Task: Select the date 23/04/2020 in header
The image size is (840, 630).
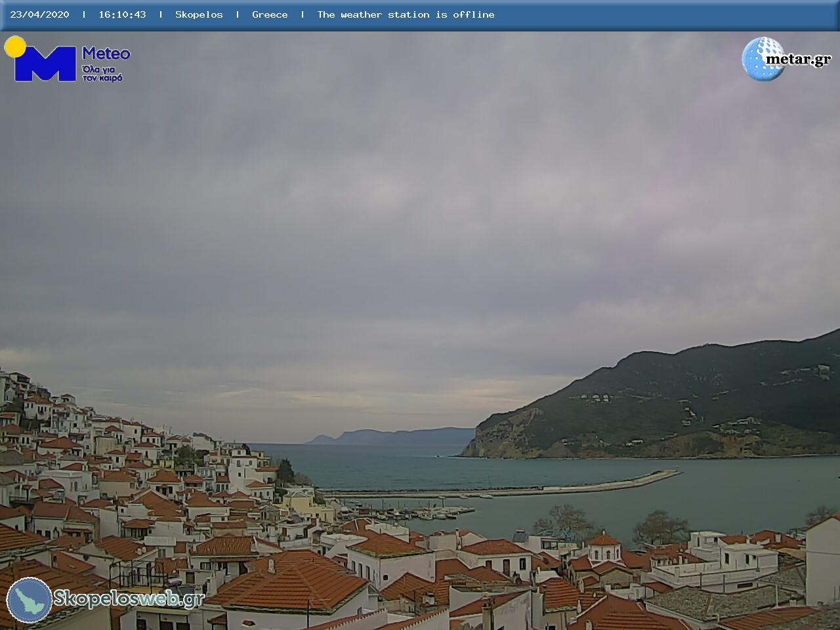Action: click(39, 14)
